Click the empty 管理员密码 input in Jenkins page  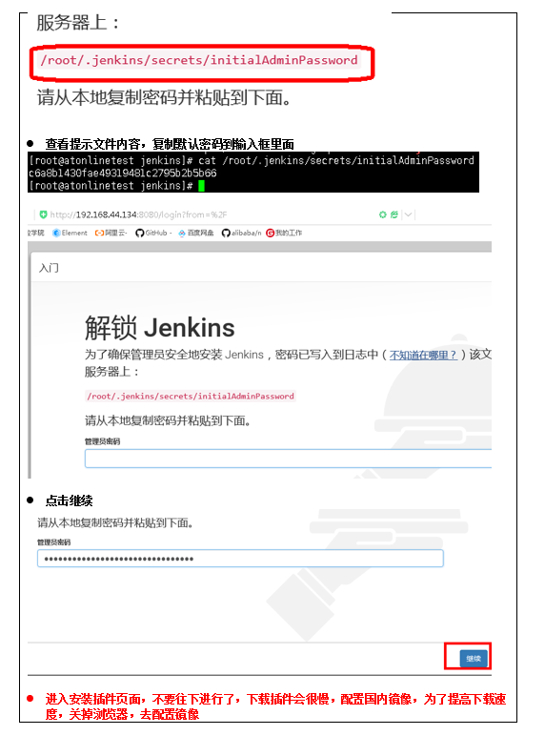pos(288,458)
